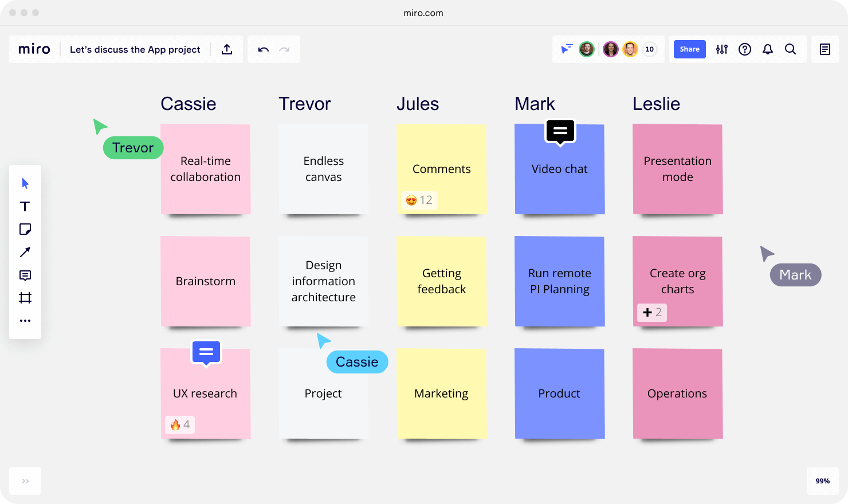Select the Text tool
848x504 pixels.
tap(25, 206)
